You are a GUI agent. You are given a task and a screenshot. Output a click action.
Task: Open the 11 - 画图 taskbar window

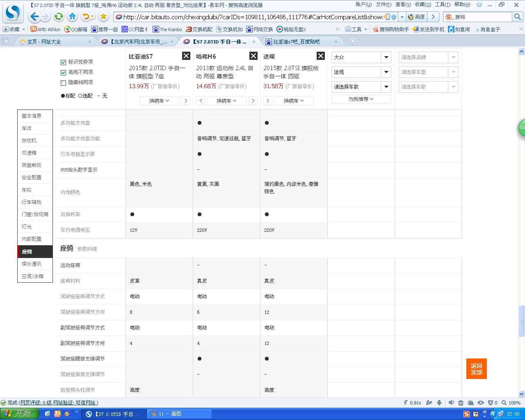(180, 414)
